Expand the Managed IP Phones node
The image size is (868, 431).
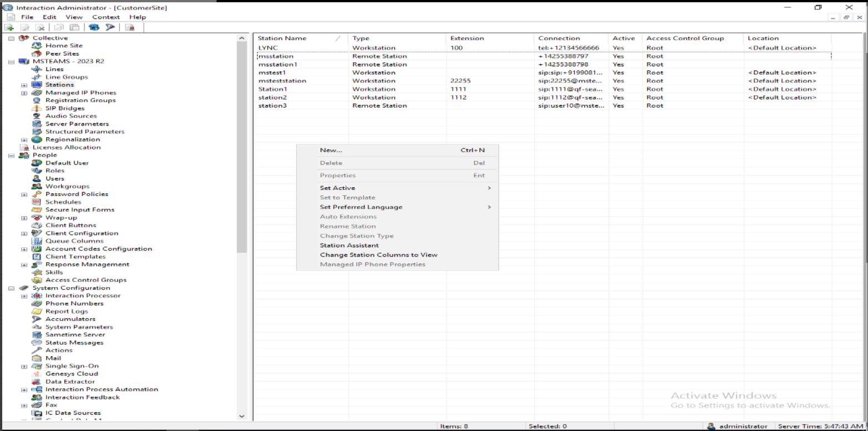[x=24, y=93]
